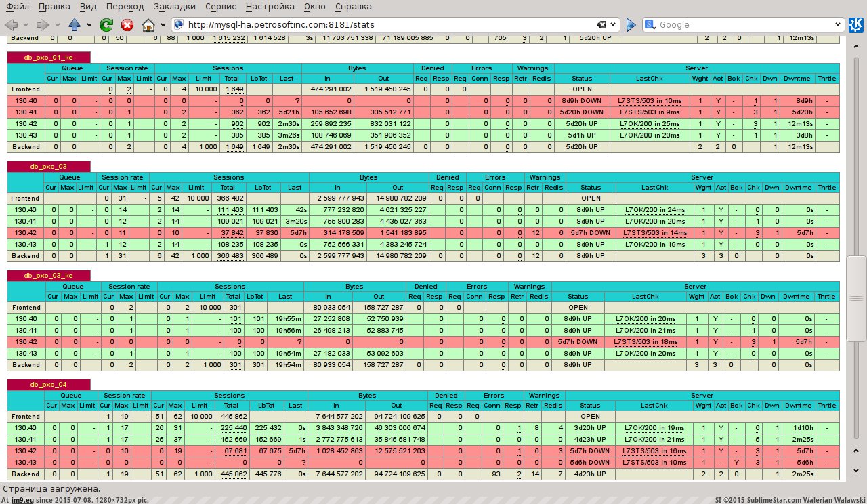Viewport: 867px width, 504px height.
Task: Click the db_pxc_01_ke proxy name link
Action: point(47,58)
